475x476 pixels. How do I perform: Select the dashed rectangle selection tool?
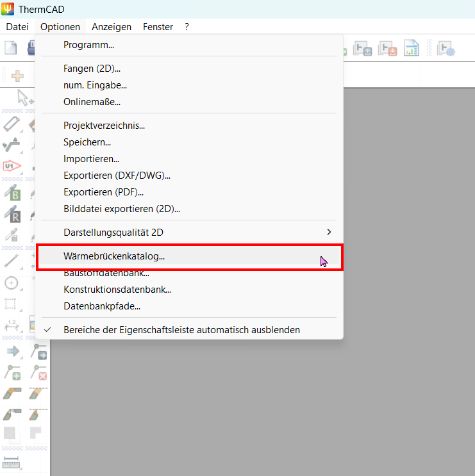tap(11, 303)
